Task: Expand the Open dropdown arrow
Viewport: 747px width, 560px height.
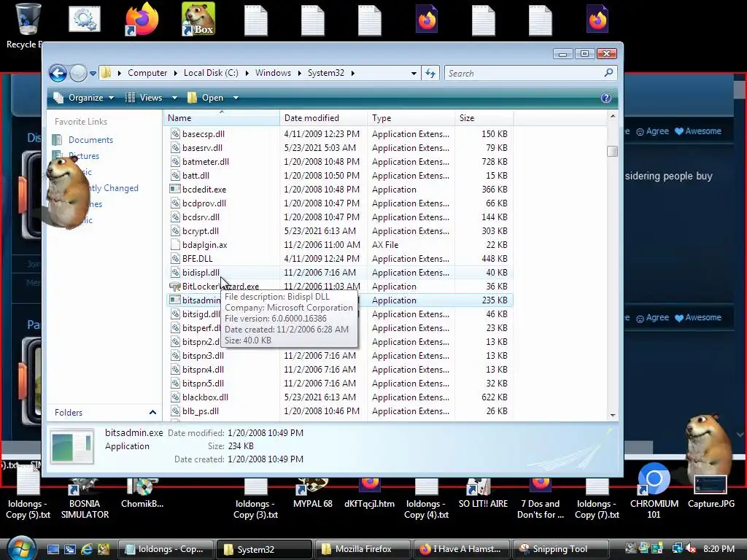Action: (236, 98)
